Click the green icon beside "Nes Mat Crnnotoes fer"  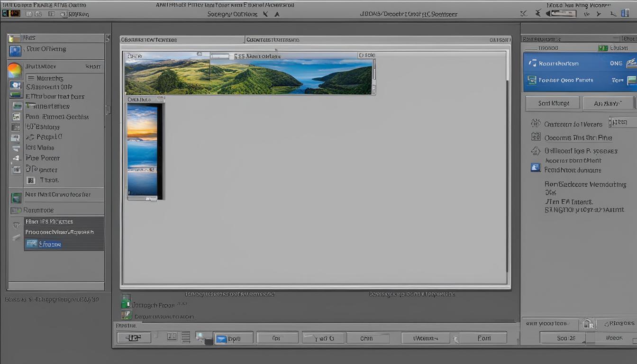tap(17, 197)
